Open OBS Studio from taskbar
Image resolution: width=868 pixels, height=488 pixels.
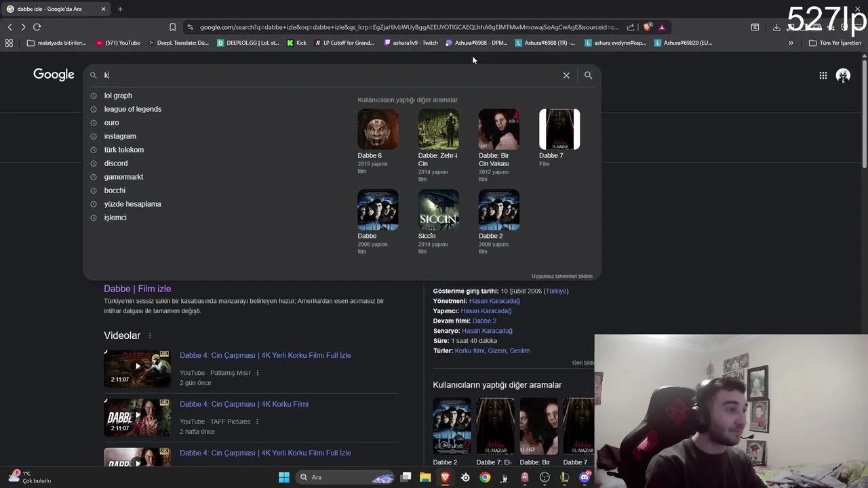tap(545, 477)
